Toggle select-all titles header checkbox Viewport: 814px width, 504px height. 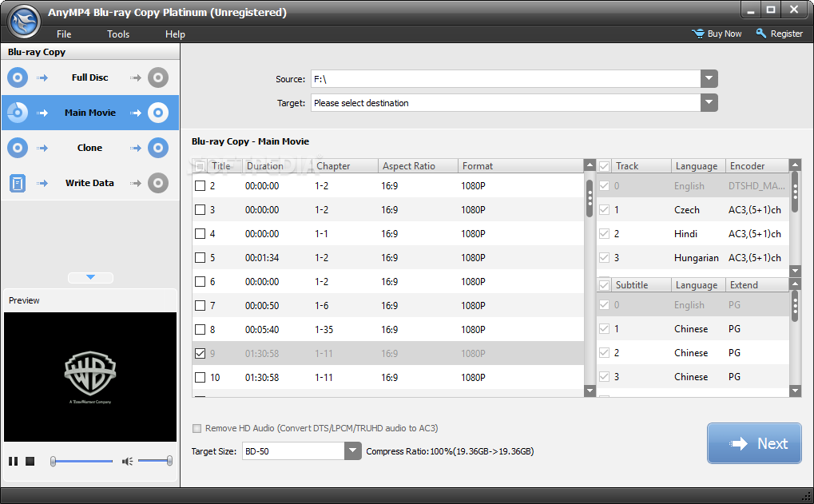(x=200, y=166)
